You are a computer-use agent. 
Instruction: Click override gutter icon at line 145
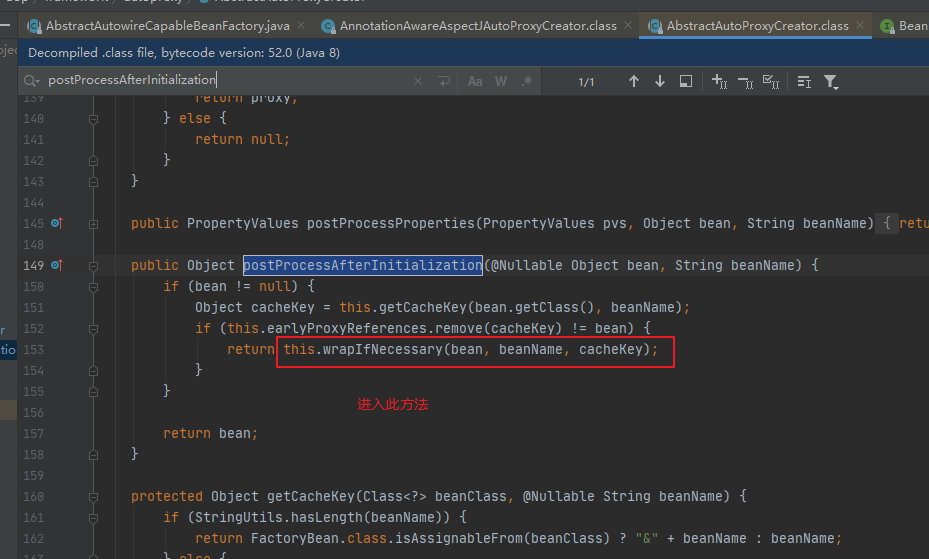(x=57, y=223)
